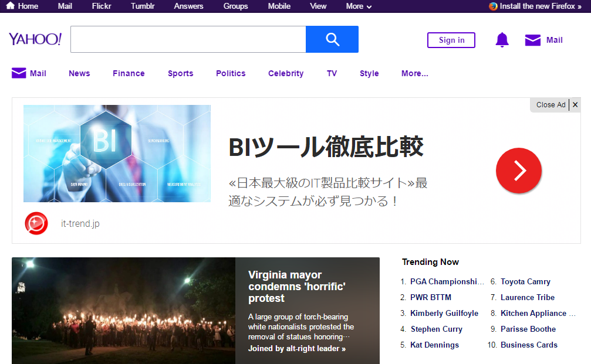
Task: Click the Mail envelope icon beside Sign in
Action: [x=532, y=40]
